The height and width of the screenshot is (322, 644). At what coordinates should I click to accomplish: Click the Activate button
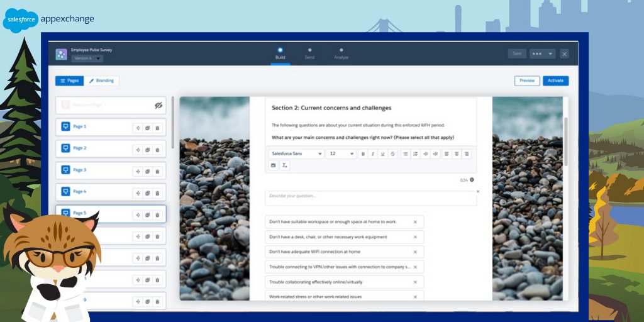coord(556,81)
